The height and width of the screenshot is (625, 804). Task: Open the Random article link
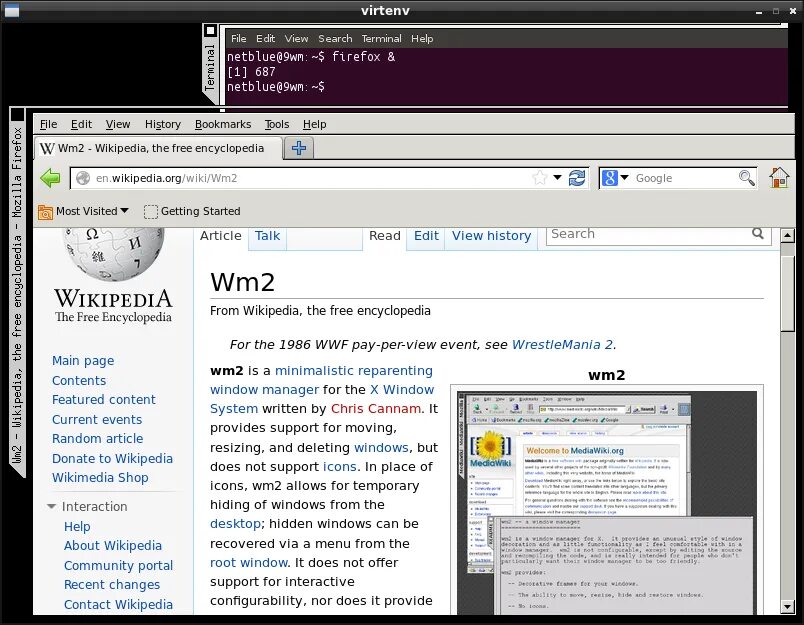[97, 439]
